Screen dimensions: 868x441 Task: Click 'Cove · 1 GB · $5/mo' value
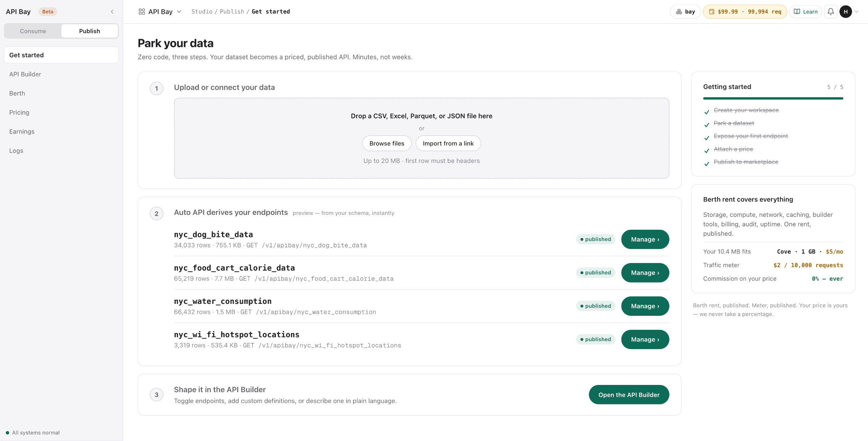click(810, 252)
